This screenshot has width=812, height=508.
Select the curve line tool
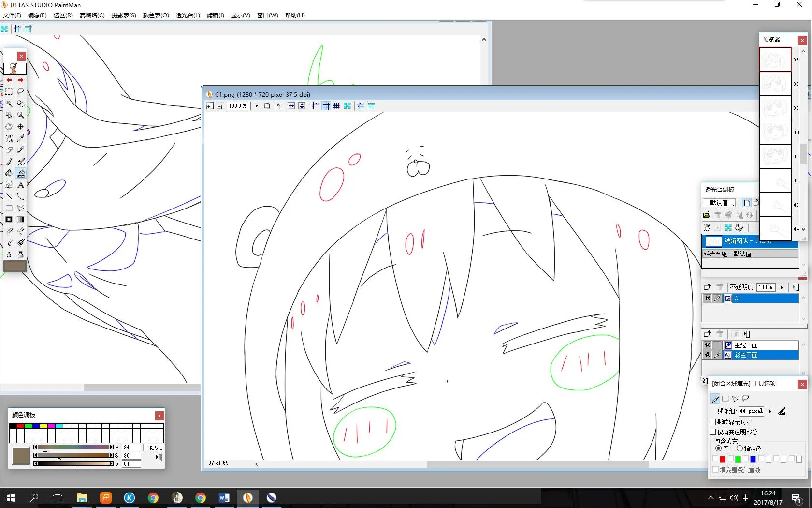(20, 196)
